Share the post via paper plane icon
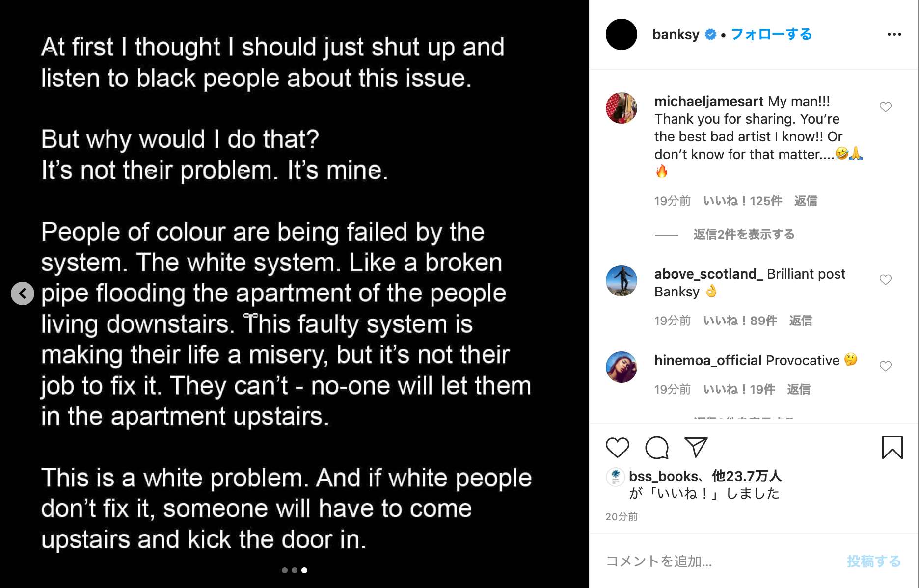919x588 pixels. tap(696, 448)
